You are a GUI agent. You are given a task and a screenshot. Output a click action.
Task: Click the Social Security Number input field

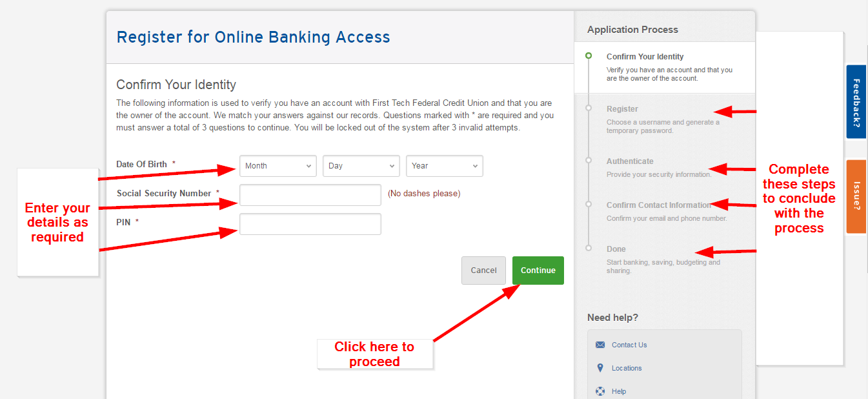(x=310, y=195)
